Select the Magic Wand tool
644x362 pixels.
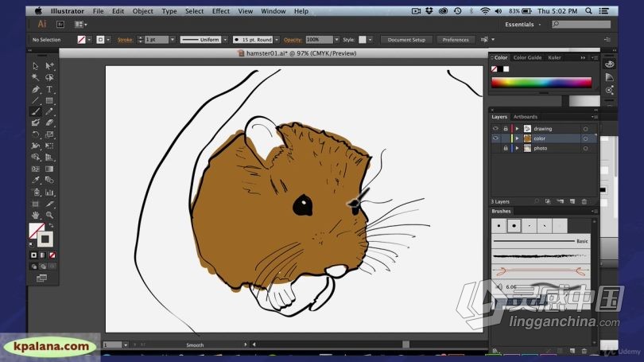pyautogui.click(x=35, y=77)
